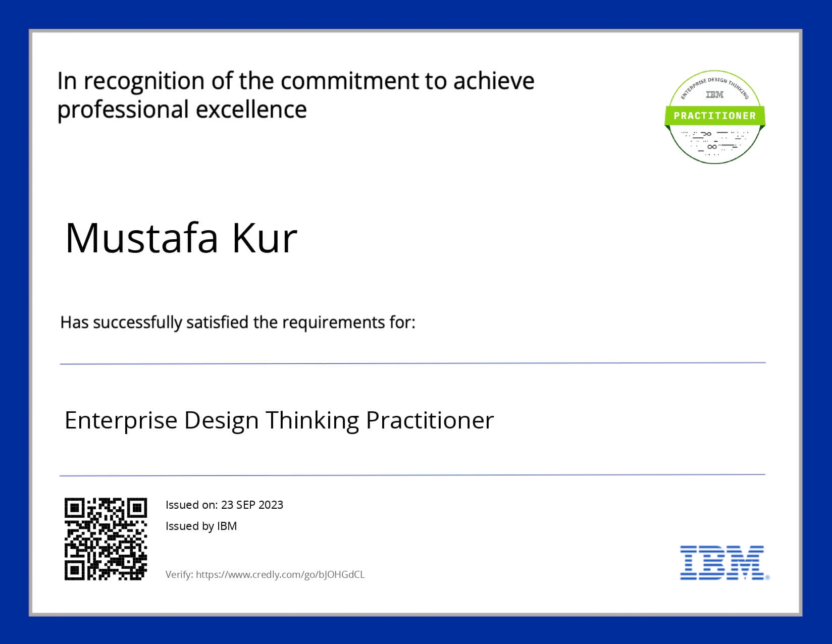Click the 'Issued by IBM' text
832x644 pixels.
point(201,526)
